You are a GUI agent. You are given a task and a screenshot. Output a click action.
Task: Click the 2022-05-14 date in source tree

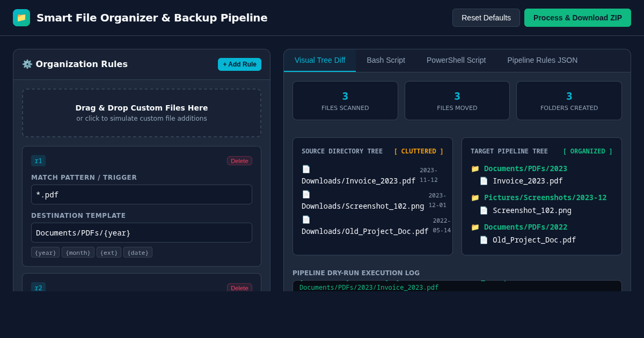[x=442, y=225]
